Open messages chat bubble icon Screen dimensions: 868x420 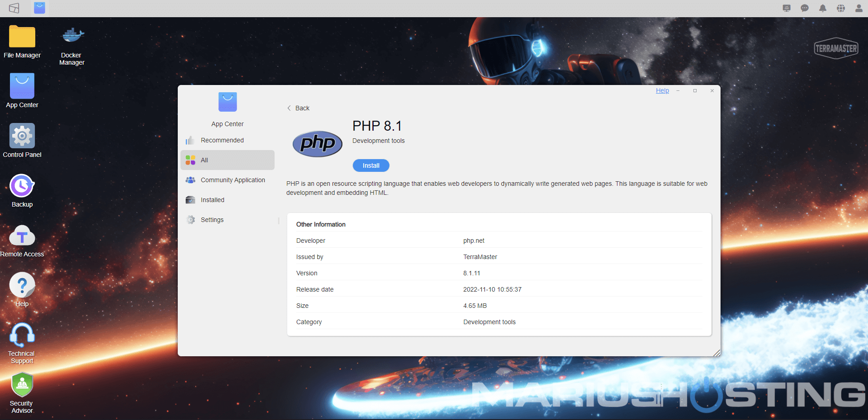(805, 8)
